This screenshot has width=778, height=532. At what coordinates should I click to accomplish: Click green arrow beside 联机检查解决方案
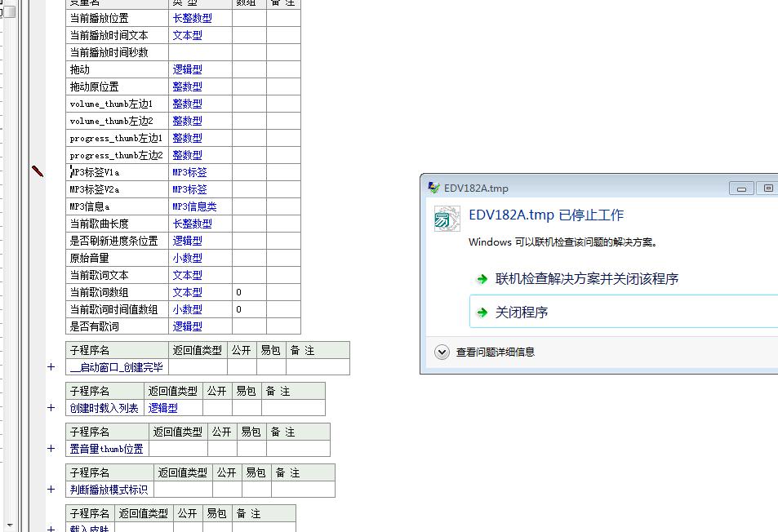coord(482,279)
